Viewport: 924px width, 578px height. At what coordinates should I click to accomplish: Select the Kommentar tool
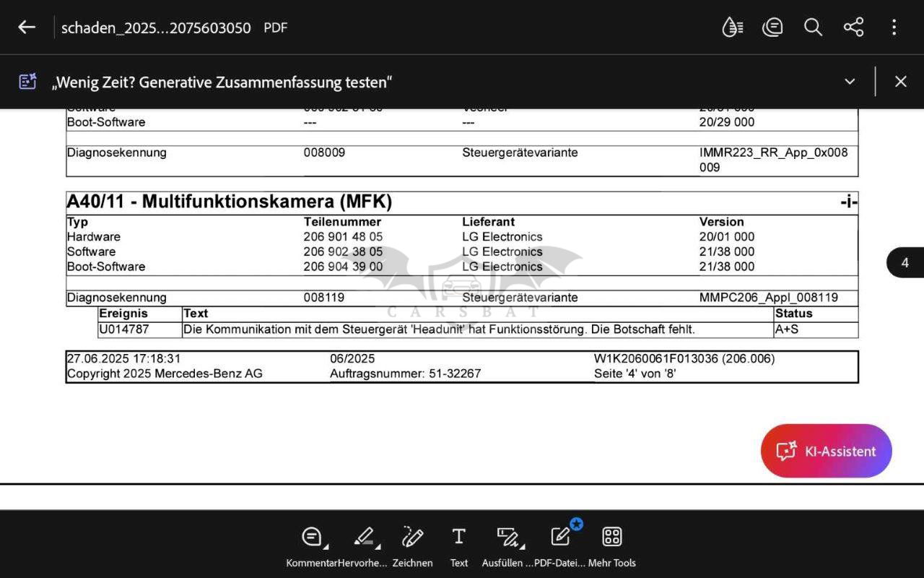pos(312,545)
